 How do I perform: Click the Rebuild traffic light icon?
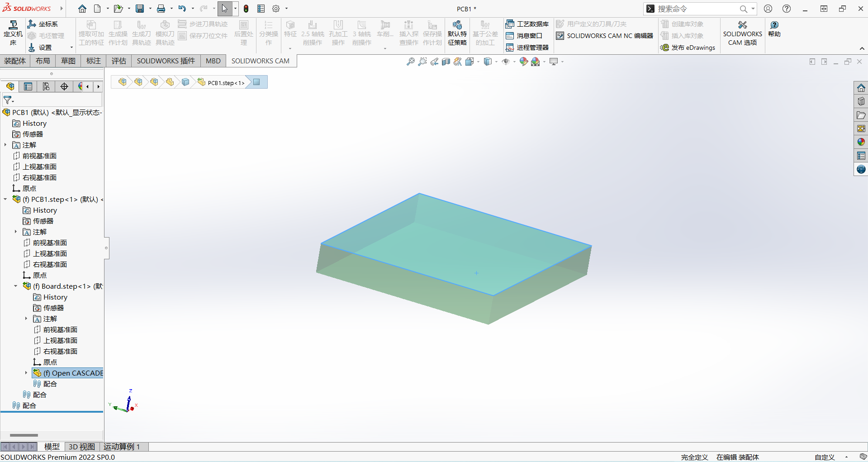pyautogui.click(x=246, y=9)
